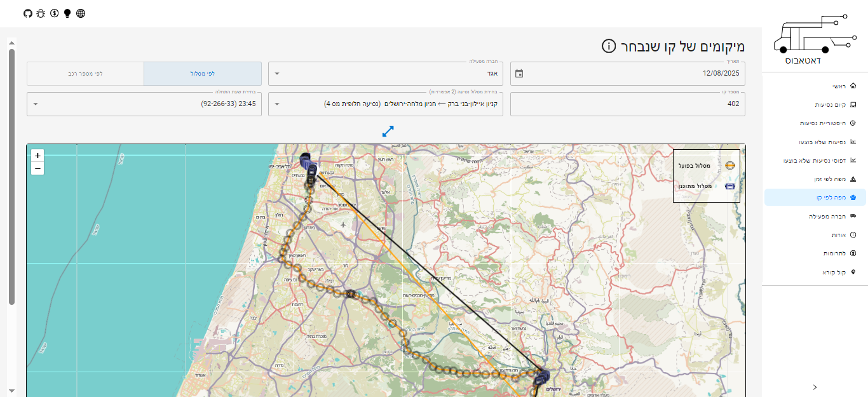
Task: Click the line number field showing 402
Action: point(627,104)
